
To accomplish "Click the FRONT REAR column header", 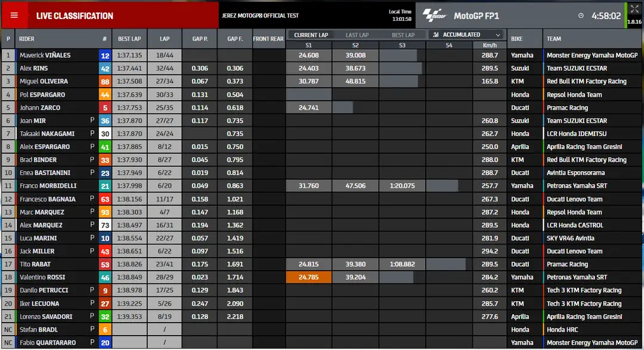I will click(268, 39).
